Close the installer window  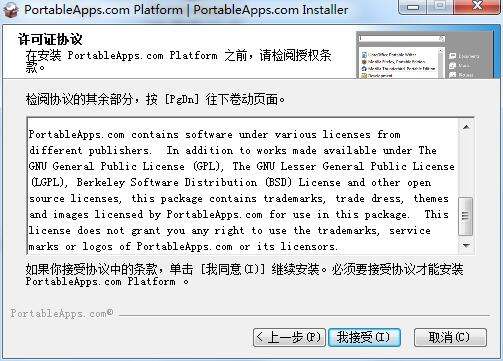tap(477, 7)
